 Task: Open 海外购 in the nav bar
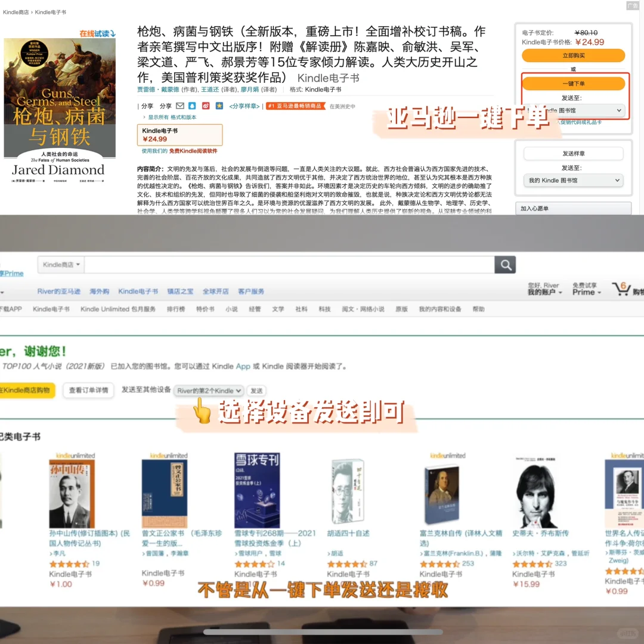(x=100, y=292)
